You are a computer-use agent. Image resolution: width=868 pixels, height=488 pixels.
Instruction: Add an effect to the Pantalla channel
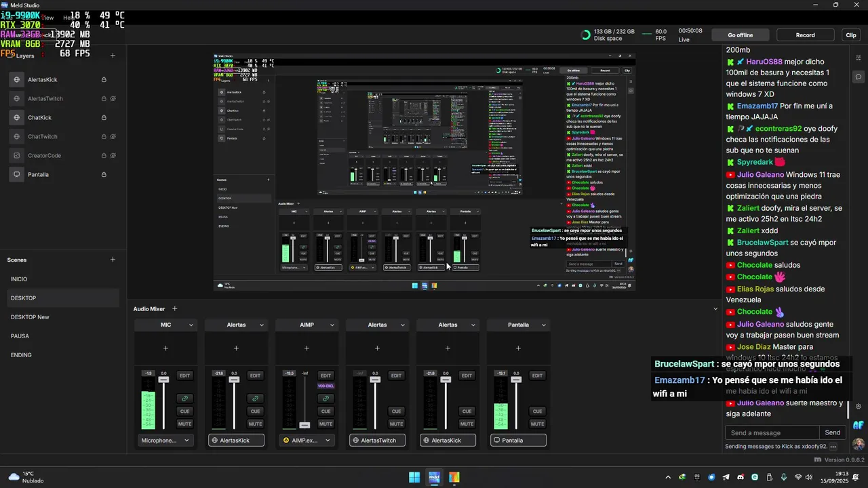pyautogui.click(x=518, y=348)
